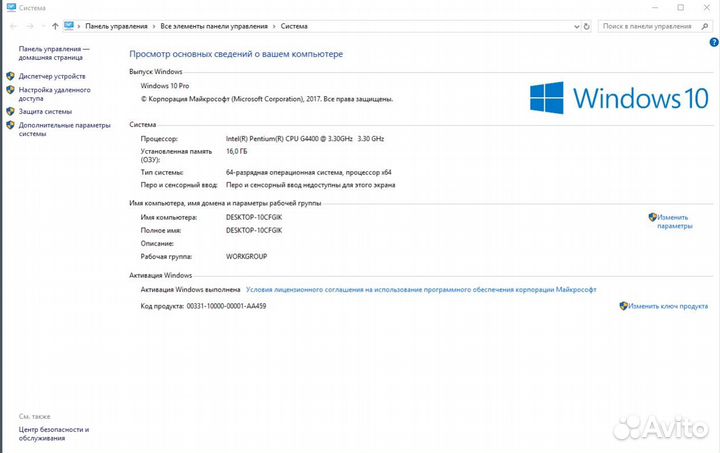Image resolution: width=720 pixels, height=453 pixels.
Task: Click the refresh button in address bar
Action: pyautogui.click(x=589, y=25)
